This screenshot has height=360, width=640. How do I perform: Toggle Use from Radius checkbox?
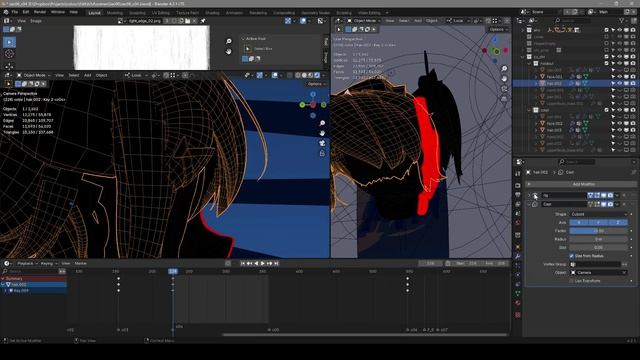[x=571, y=256]
